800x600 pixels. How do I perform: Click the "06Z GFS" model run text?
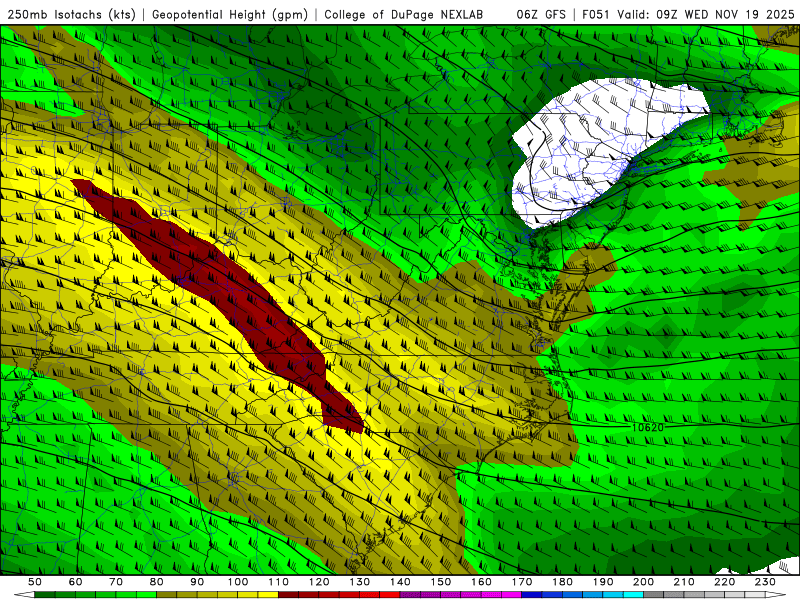[541, 14]
